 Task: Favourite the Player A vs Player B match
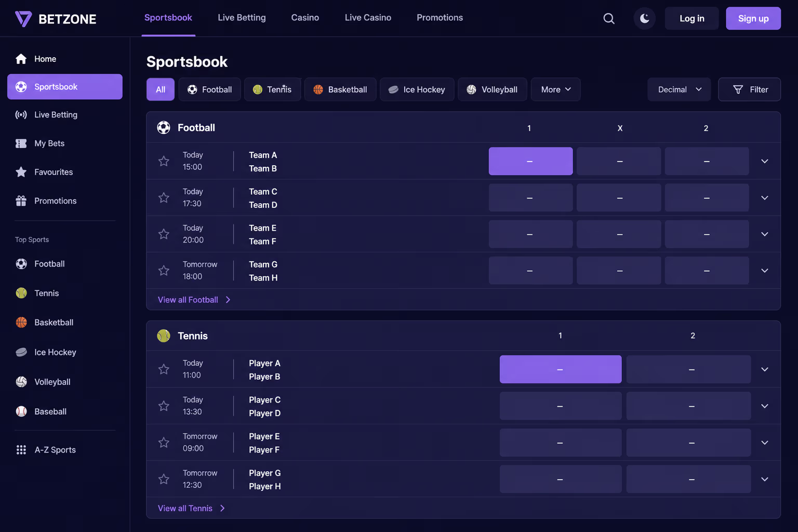coord(164,369)
